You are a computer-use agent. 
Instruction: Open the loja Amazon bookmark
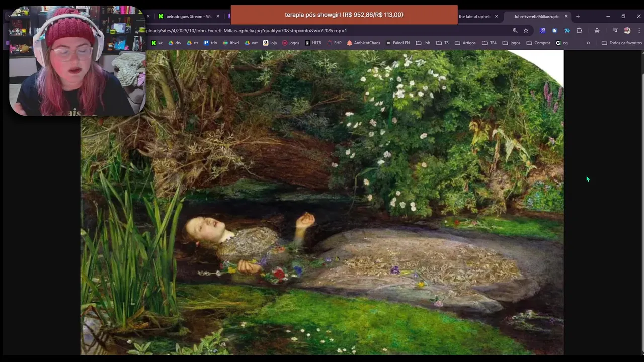point(270,43)
